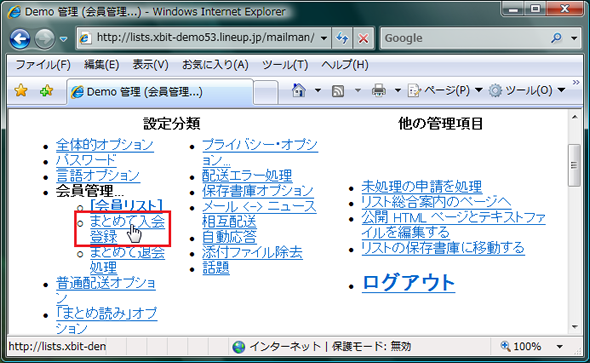590x363 pixels.
Task: Expand the feeds dropdown arrow
Action: click(358, 90)
